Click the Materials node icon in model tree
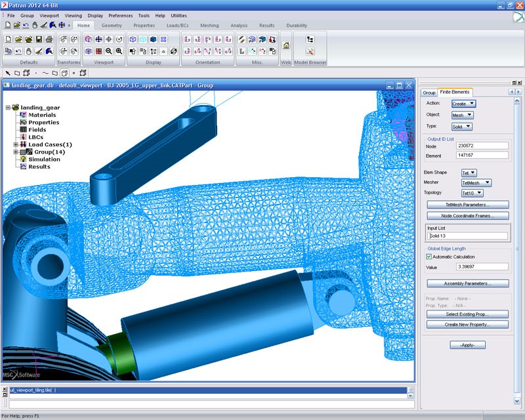This screenshot has height=420, width=525. [23, 115]
